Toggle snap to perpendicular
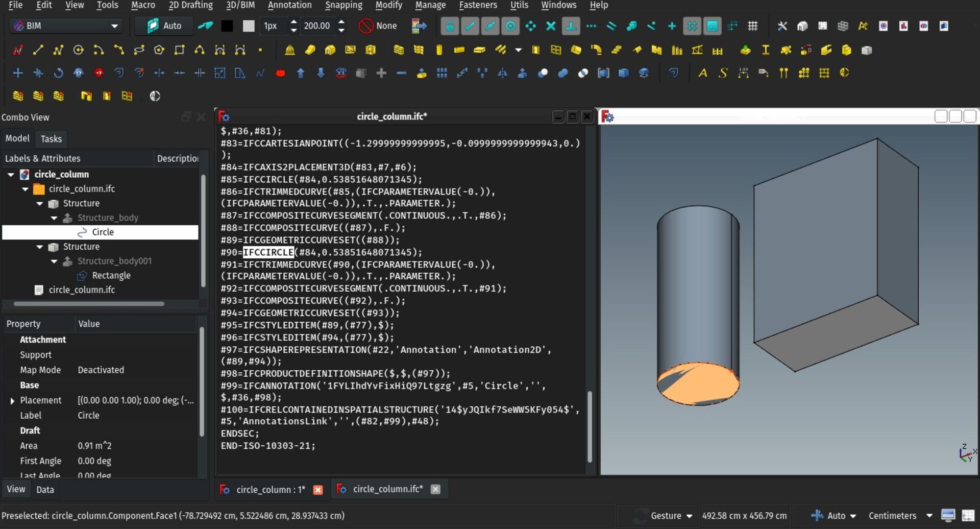Viewport: 980px width, 529px height. coord(571,26)
